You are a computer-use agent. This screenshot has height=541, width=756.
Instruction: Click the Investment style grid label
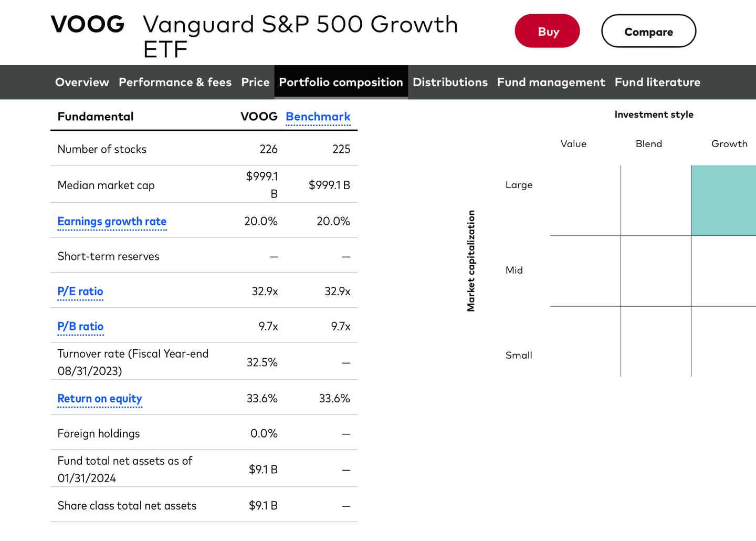tap(654, 114)
